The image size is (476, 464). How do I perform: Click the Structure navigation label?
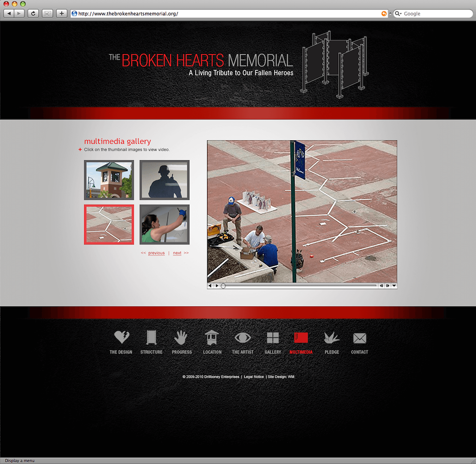coord(151,352)
